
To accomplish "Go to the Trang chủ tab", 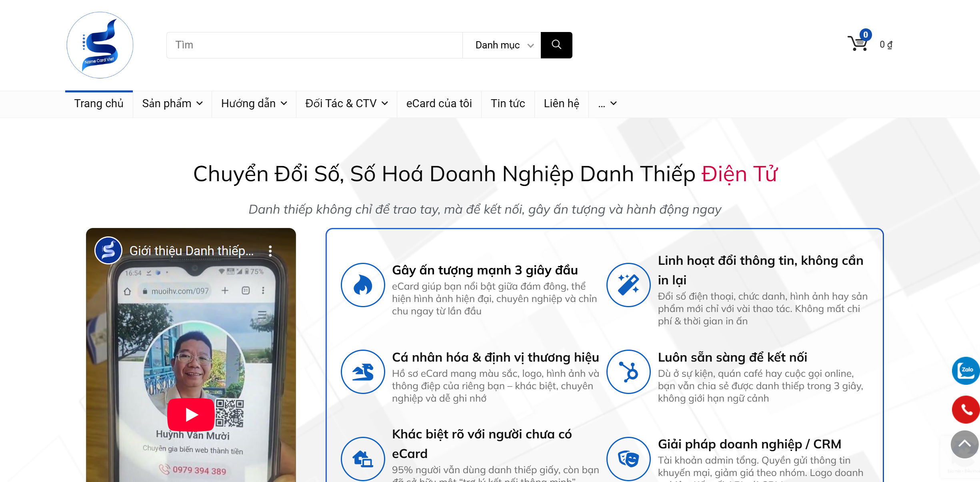I will pos(99,104).
